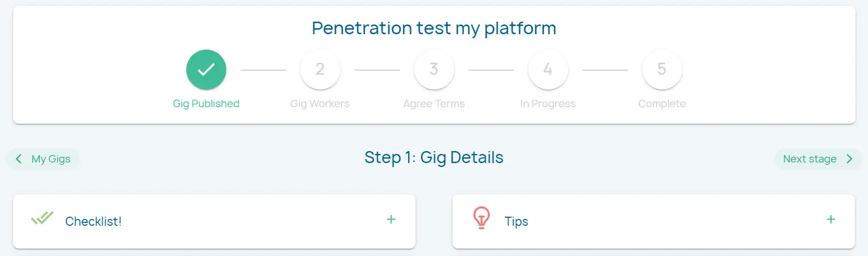The height and width of the screenshot is (256, 868).
Task: Click the Penetration test my platform heading
Action: pos(434,28)
